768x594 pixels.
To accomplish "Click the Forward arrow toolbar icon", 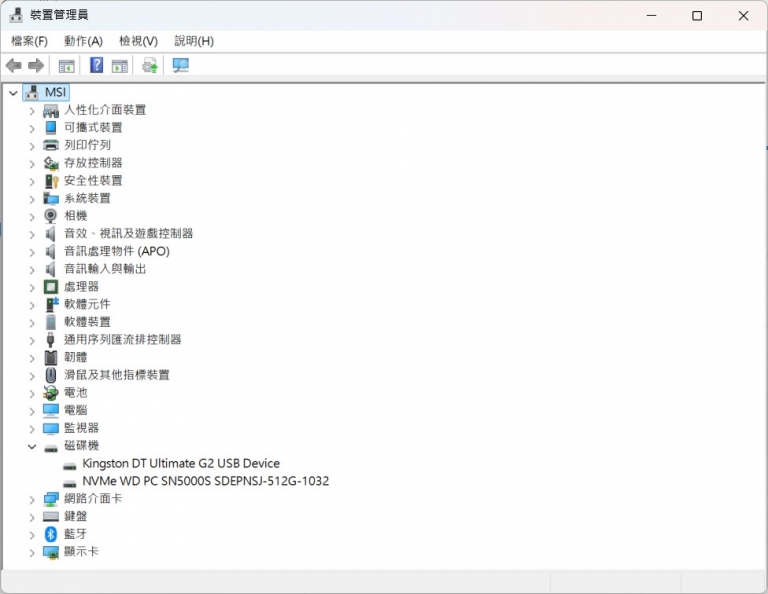I will (x=36, y=65).
